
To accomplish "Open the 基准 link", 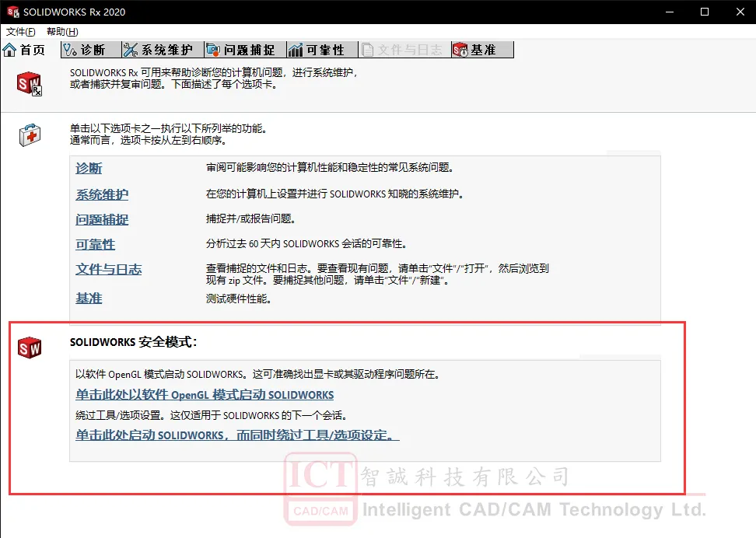I will 89,299.
